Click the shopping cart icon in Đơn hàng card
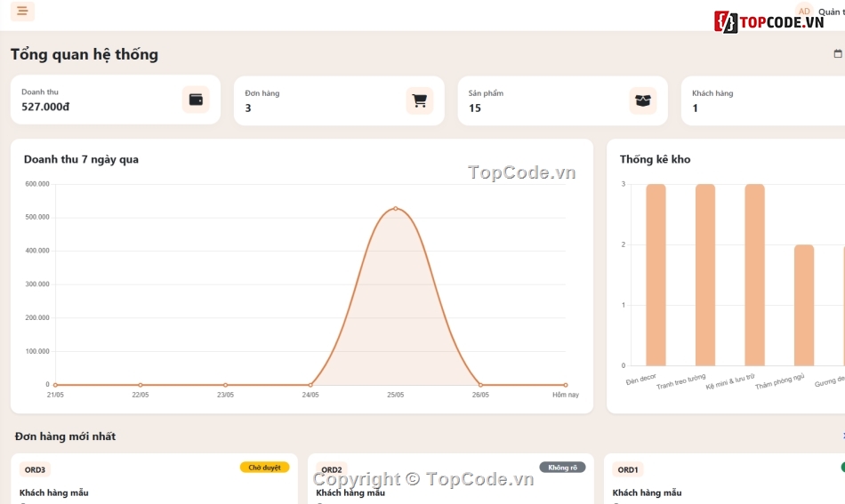Screen dimensions: 845x504 tap(419, 100)
